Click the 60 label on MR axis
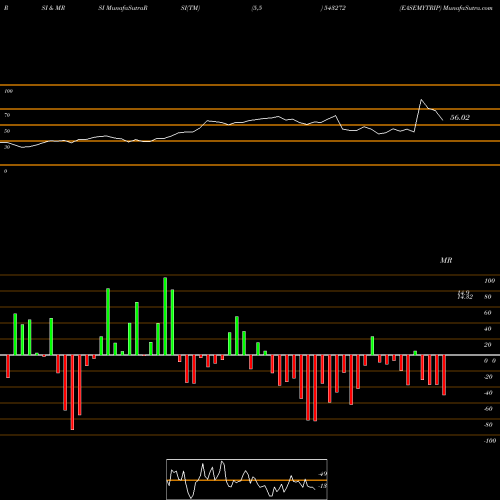The height and width of the screenshot is (500, 500). [488, 313]
